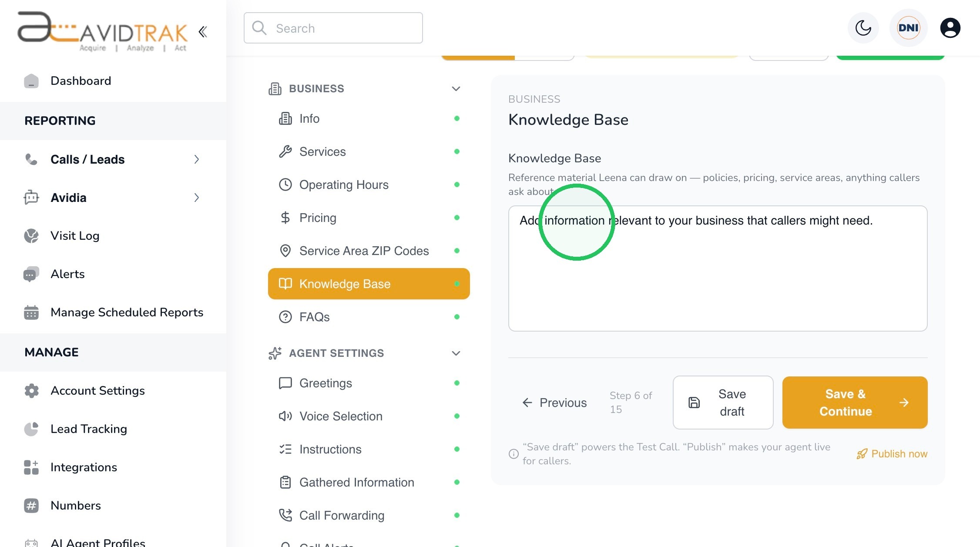This screenshot has height=547, width=980.
Task: Click the BUSINESS building icon
Action: pyautogui.click(x=275, y=89)
